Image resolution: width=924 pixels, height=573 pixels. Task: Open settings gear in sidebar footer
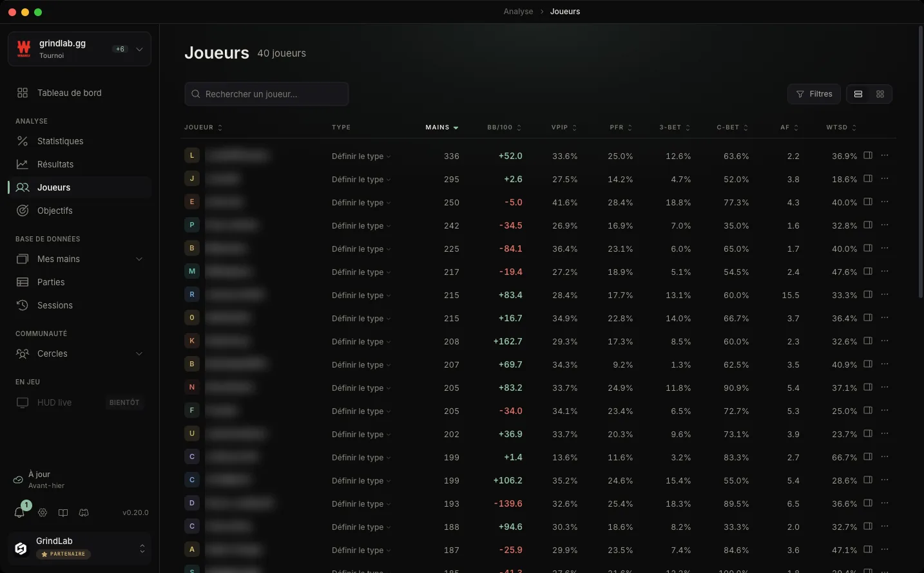[x=43, y=512]
